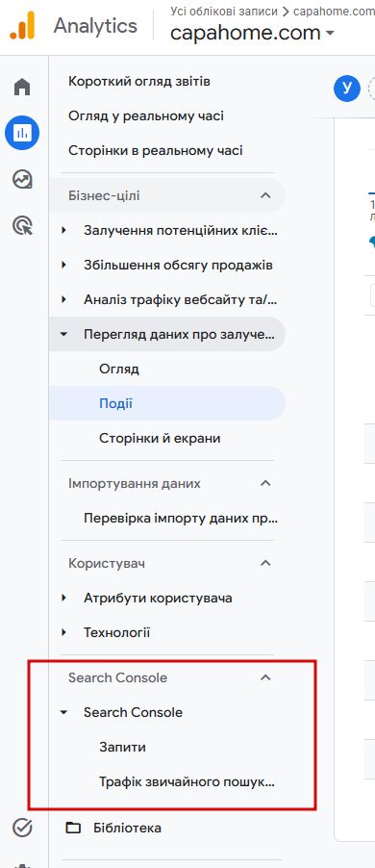
Task: Select the Події report
Action: click(x=115, y=403)
